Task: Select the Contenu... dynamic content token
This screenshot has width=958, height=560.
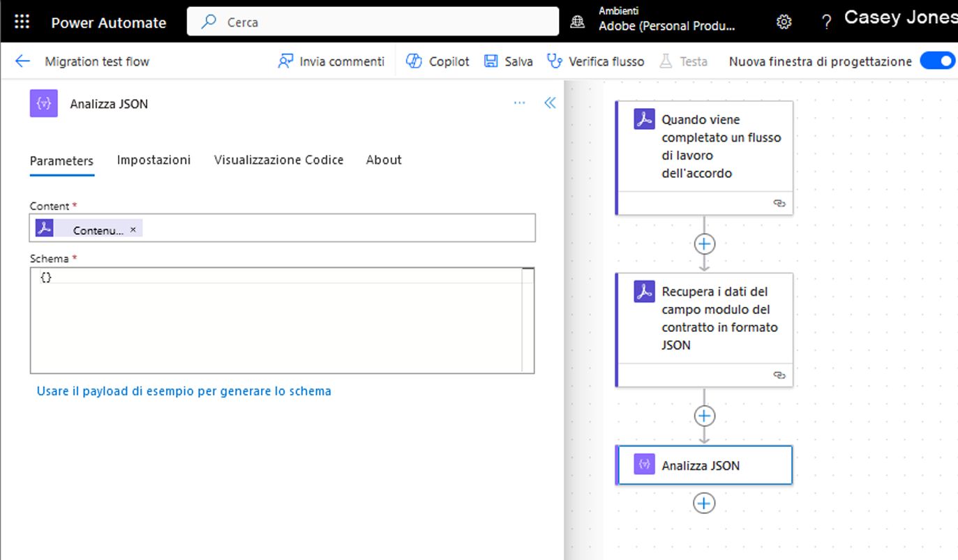Action: pyautogui.click(x=89, y=229)
